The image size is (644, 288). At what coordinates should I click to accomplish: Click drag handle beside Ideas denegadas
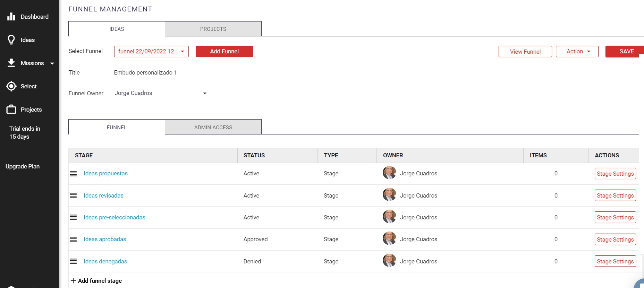click(73, 261)
